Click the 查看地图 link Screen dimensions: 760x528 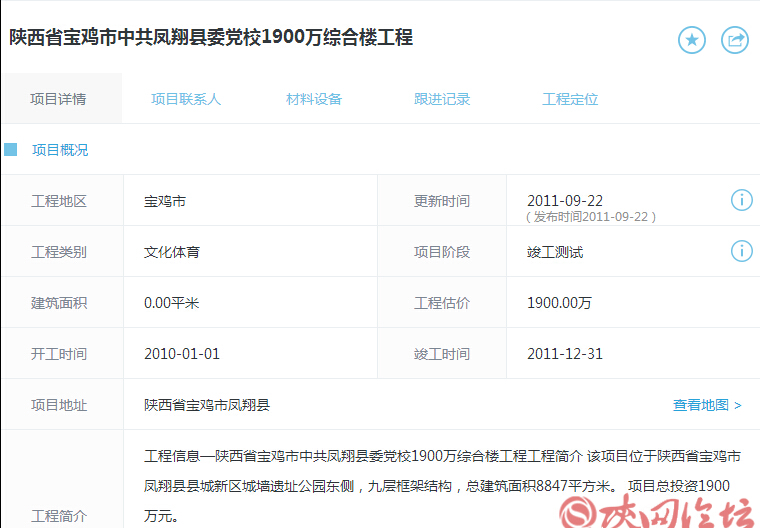707,405
